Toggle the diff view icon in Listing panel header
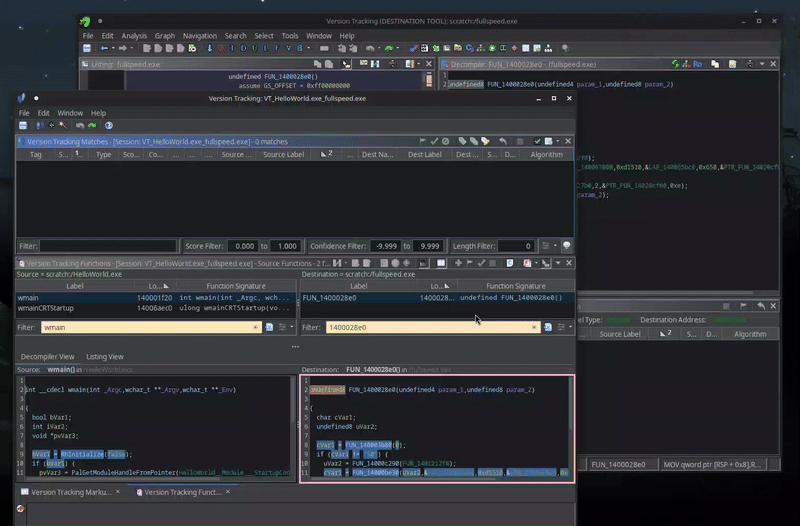Viewport: 800px width, 526px height. [x=375, y=64]
